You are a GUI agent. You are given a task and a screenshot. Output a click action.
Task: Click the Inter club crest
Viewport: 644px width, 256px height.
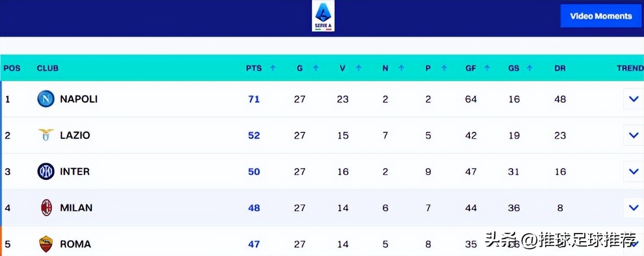click(46, 171)
